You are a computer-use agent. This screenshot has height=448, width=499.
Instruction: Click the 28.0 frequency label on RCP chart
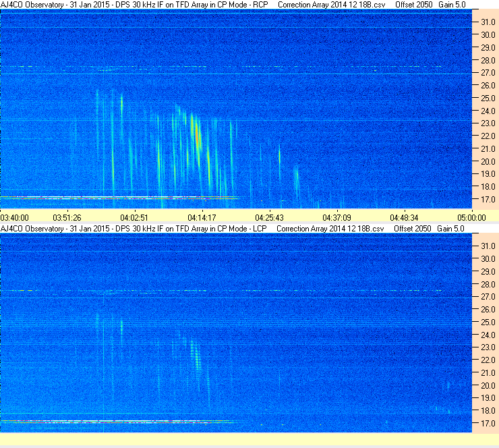tap(488, 61)
